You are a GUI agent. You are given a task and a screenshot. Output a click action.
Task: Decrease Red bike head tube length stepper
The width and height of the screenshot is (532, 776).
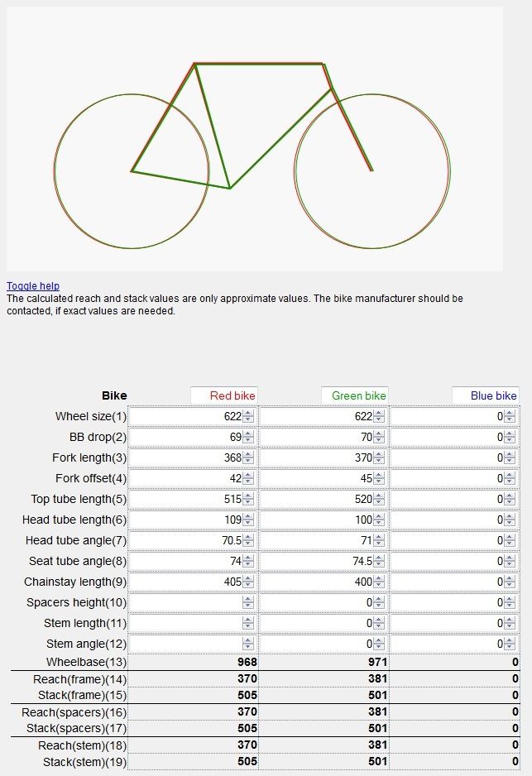[x=248, y=523]
